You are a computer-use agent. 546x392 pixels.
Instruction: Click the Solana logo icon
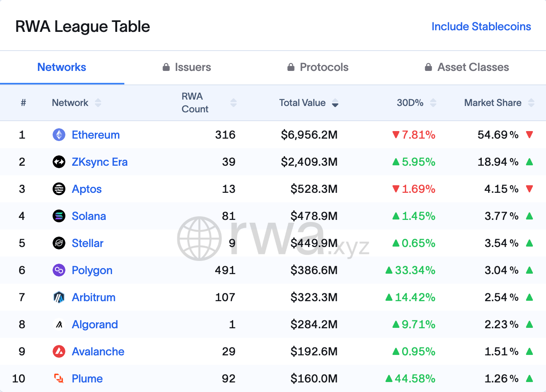click(59, 216)
